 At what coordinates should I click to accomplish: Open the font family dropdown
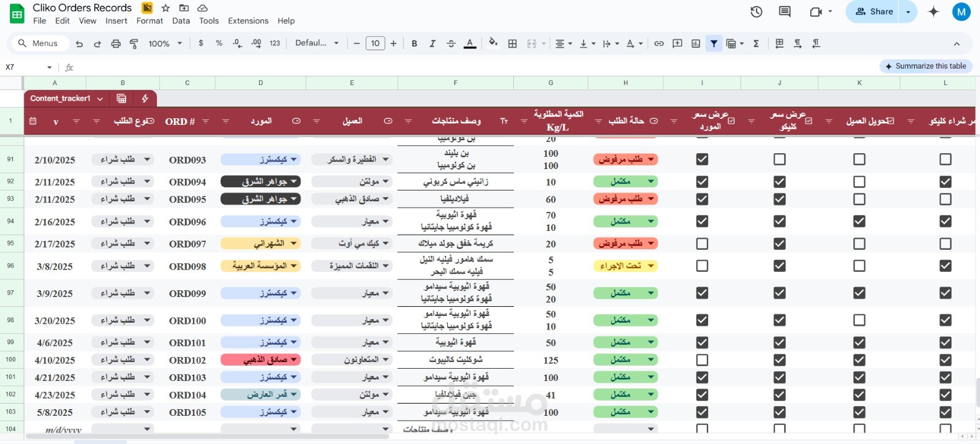click(x=317, y=43)
